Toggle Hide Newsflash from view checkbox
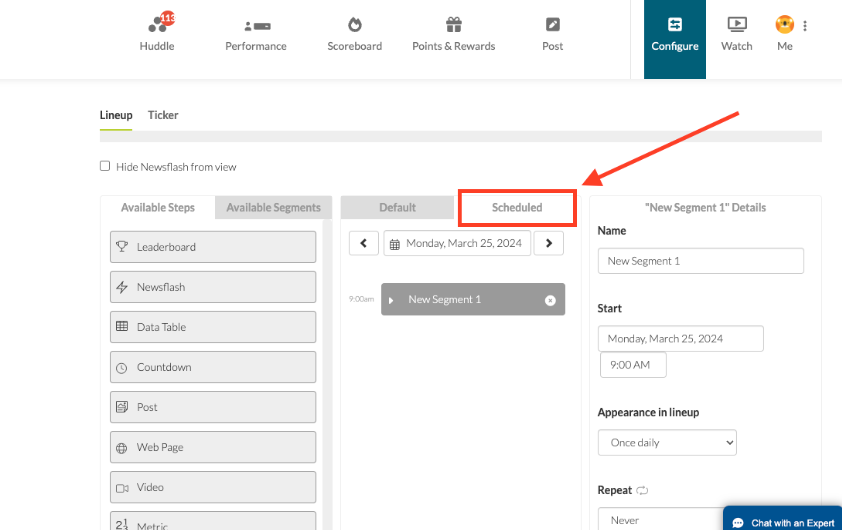This screenshot has width=842, height=530. click(x=105, y=166)
